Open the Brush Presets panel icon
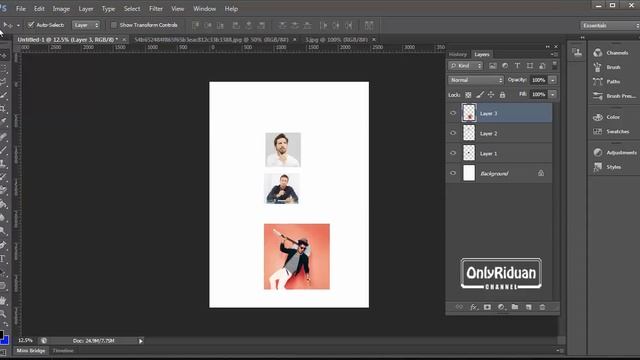This screenshot has width=640, height=360. point(598,96)
